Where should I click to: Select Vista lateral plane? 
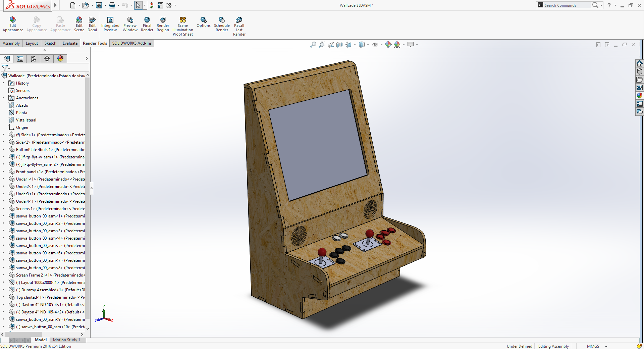(x=26, y=120)
